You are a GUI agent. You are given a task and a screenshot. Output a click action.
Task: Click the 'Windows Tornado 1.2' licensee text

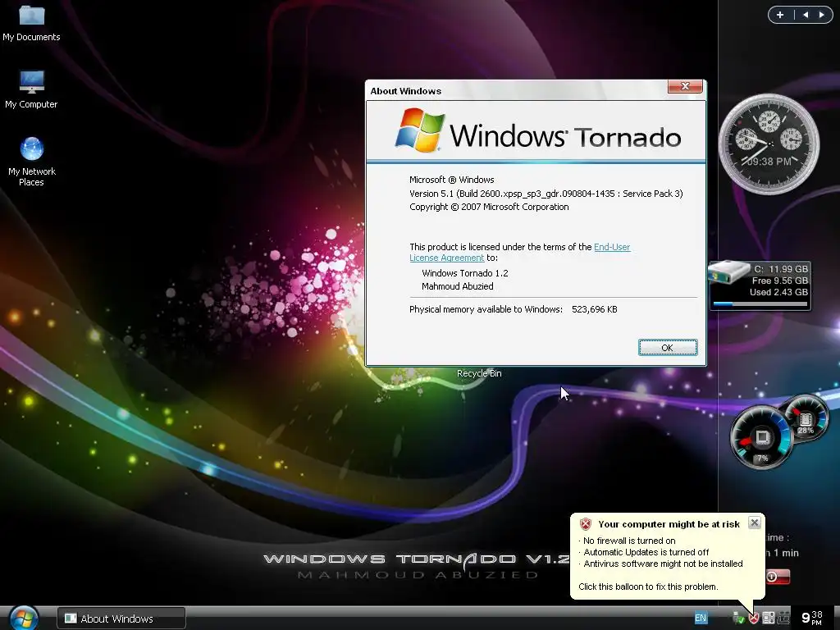point(465,273)
